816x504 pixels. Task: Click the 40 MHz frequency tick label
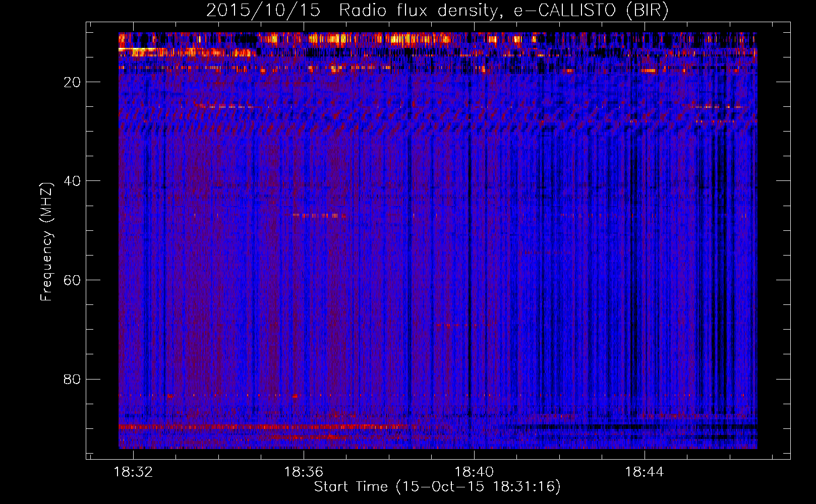point(72,181)
